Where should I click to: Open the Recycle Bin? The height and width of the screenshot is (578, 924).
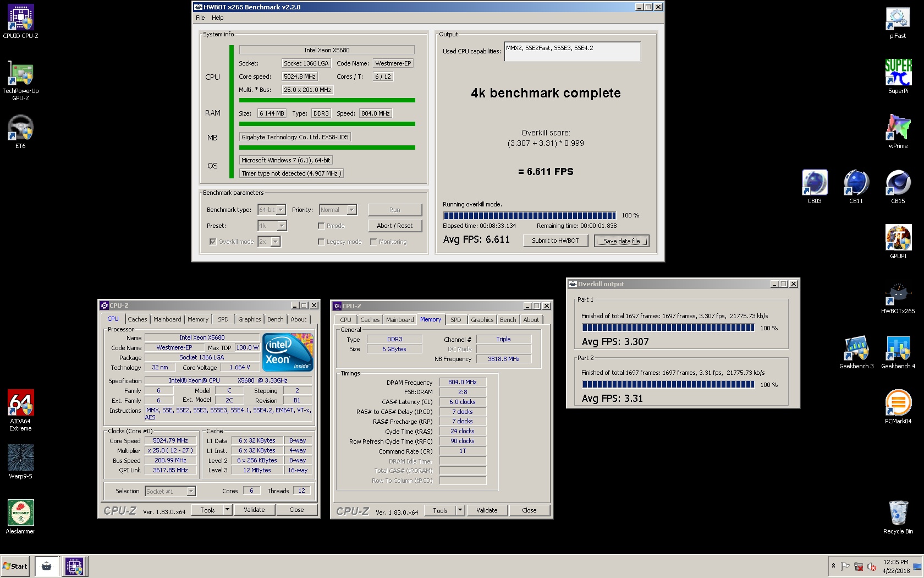898,517
